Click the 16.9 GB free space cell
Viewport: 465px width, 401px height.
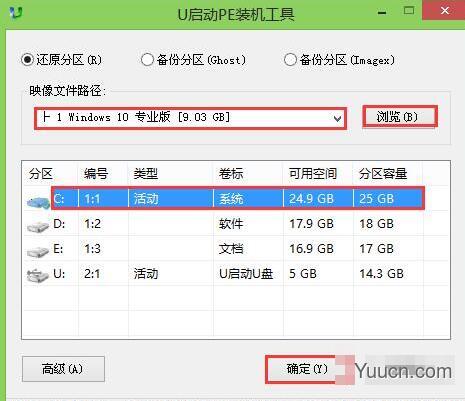tap(311, 249)
